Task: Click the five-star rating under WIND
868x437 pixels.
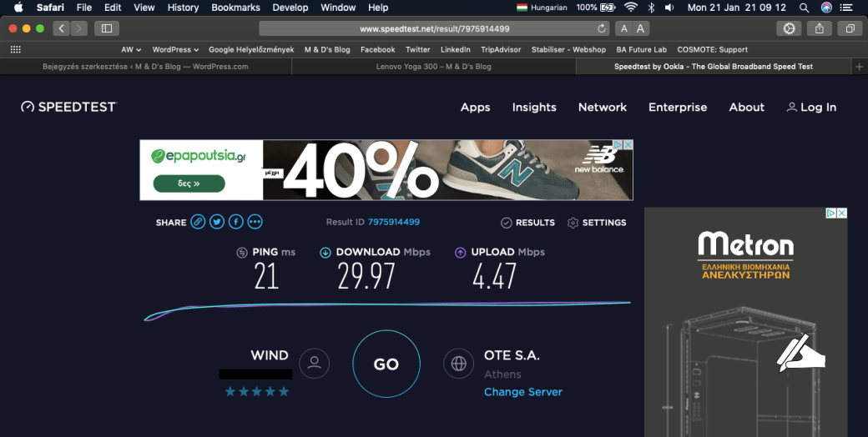Action: pos(257,392)
